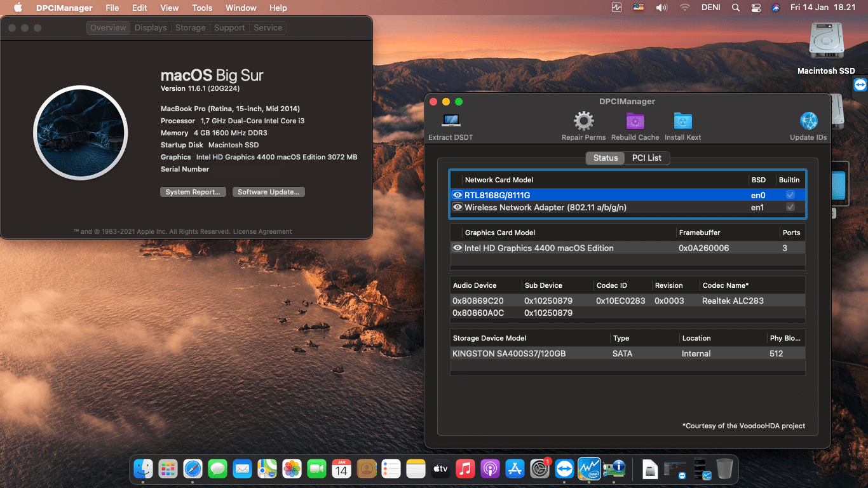Image resolution: width=868 pixels, height=488 pixels.
Task: Open the Trash in the dock
Action: click(x=724, y=469)
